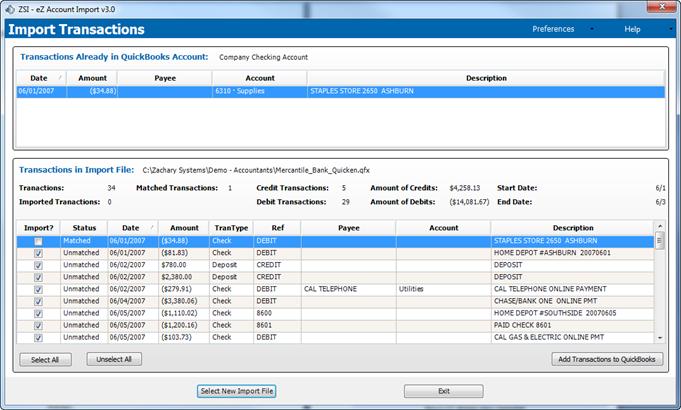Check Import box for Matched STAPLES STORE row

coord(38,241)
